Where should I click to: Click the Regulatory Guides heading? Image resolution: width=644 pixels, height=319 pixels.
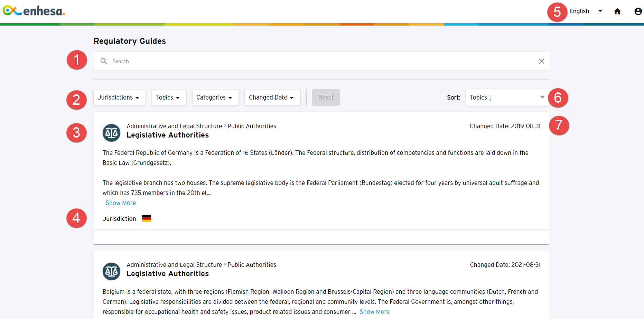click(130, 41)
